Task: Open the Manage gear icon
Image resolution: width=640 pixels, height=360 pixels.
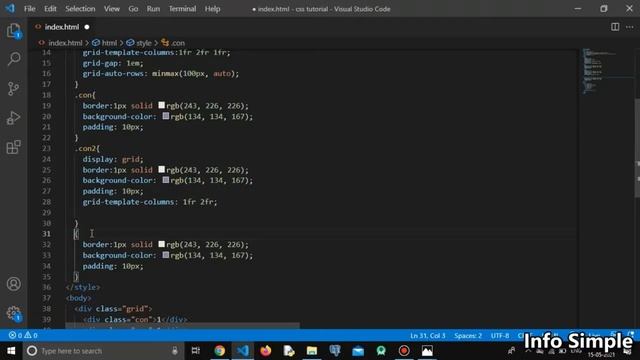Action: (x=13, y=313)
